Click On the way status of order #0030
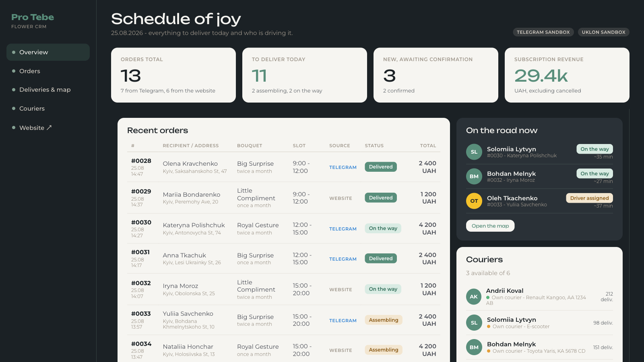644x362 pixels. tap(383, 228)
